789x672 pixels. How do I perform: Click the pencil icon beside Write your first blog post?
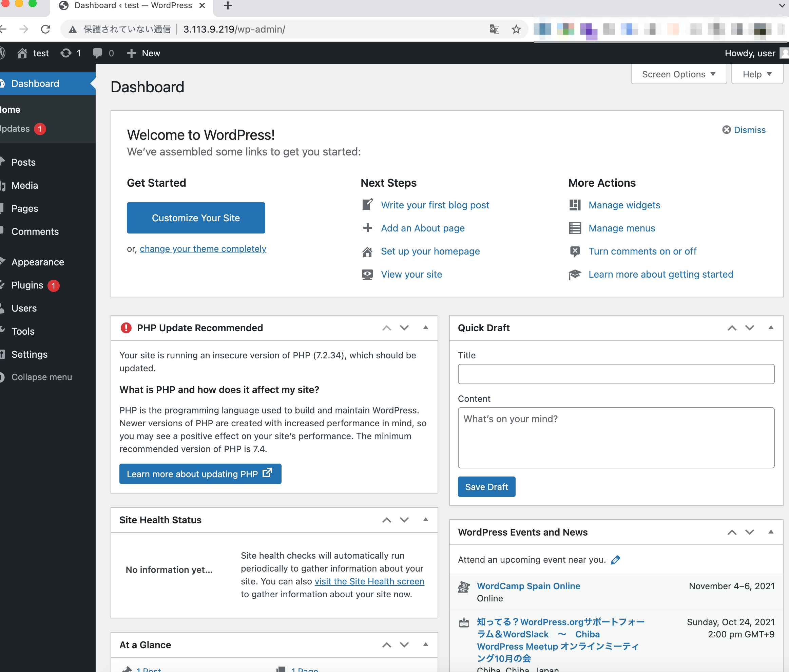point(367,205)
